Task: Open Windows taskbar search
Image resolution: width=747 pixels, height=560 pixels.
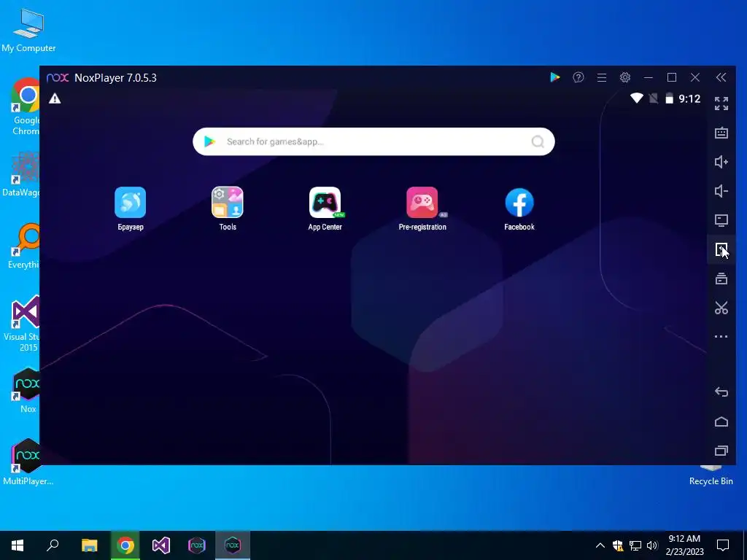Action: click(53, 545)
